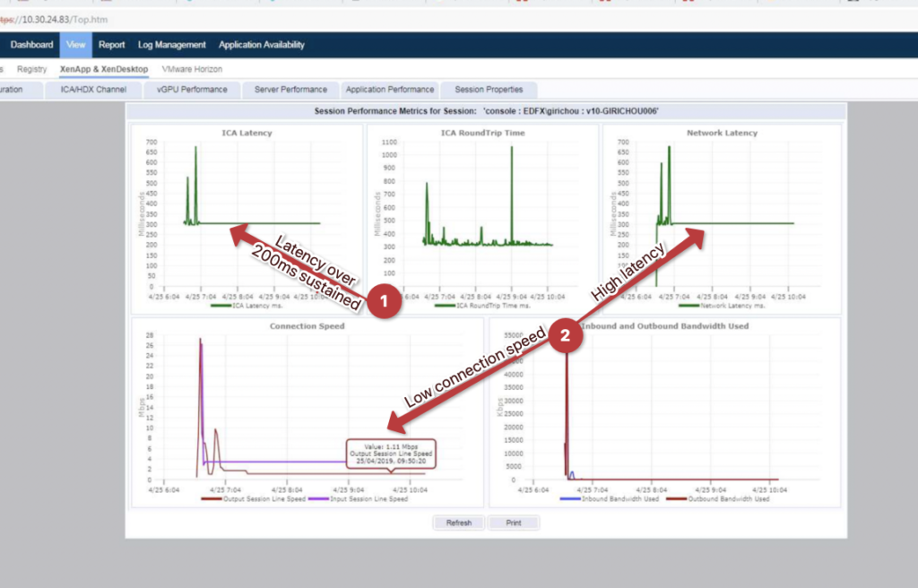The image size is (918, 588).
Task: Open the Dashboard menu
Action: (x=30, y=44)
